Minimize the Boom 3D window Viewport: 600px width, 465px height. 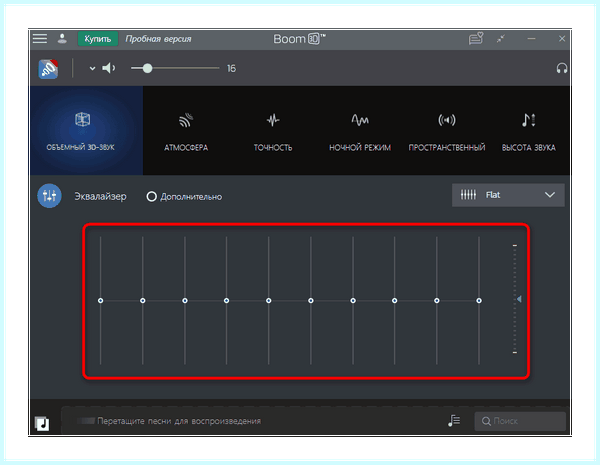pos(531,39)
